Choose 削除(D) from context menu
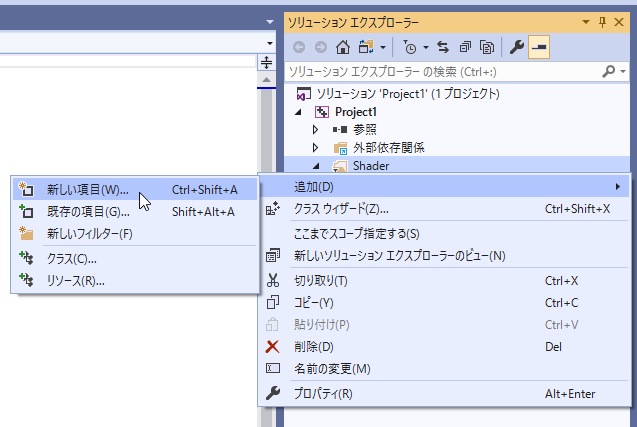The width and height of the screenshot is (637, 427). [x=444, y=347]
